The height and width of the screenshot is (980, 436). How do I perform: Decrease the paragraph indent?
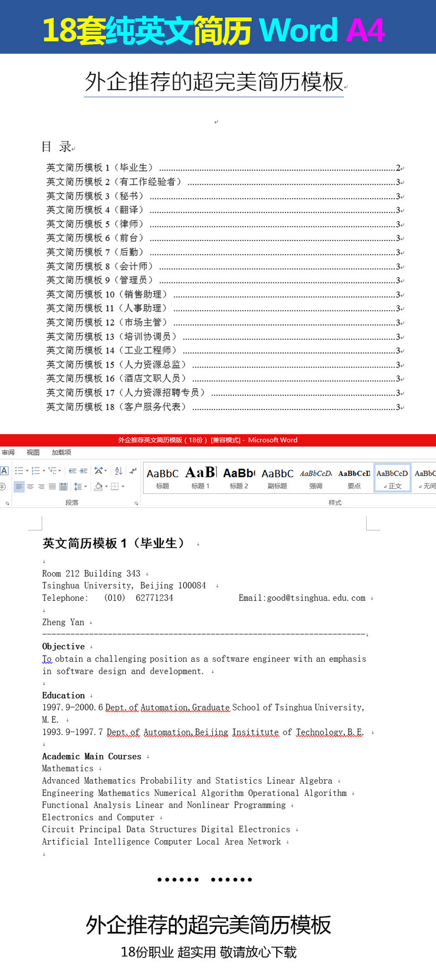(72, 471)
